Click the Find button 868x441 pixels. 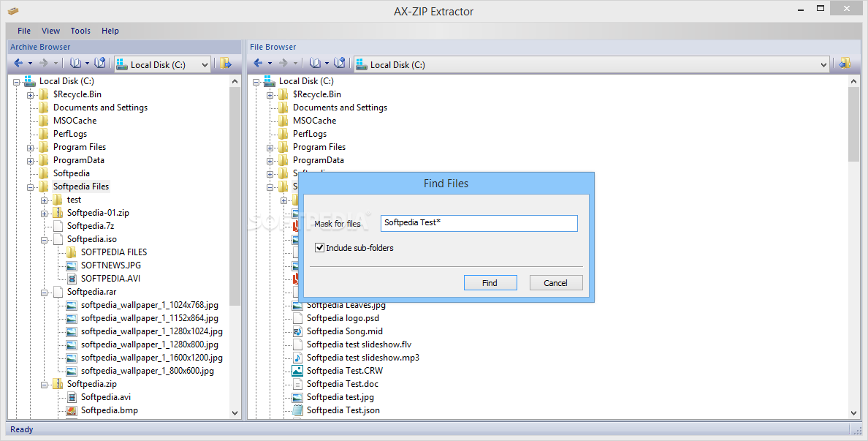[x=490, y=282]
